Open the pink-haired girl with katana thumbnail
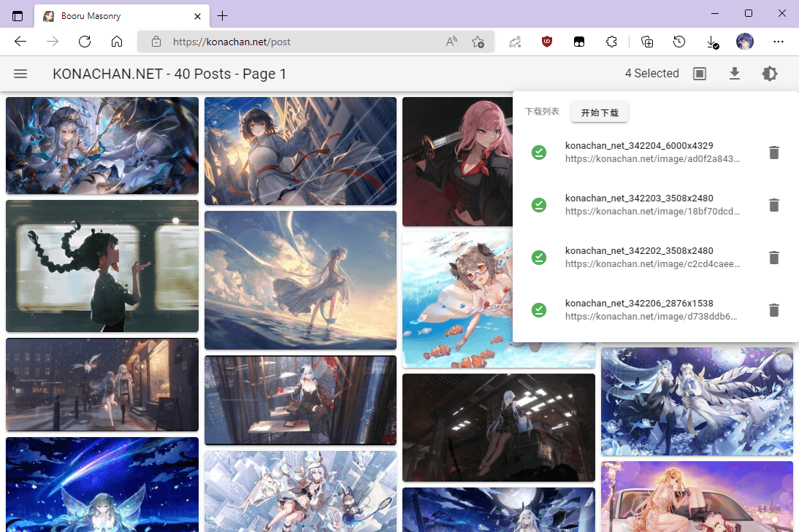 coord(457,161)
